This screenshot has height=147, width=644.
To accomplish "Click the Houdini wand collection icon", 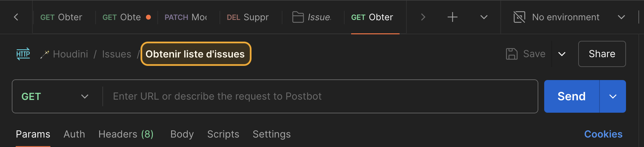I will [45, 54].
